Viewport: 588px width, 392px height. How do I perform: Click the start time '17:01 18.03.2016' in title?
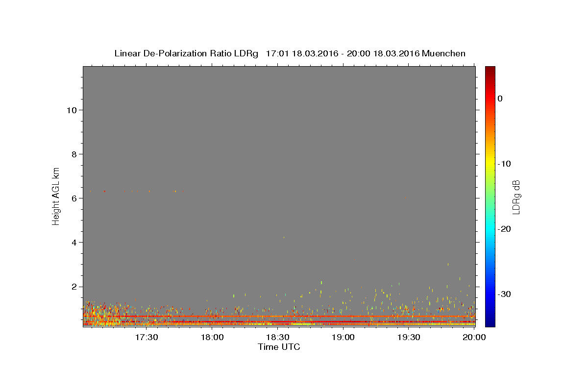302,53
